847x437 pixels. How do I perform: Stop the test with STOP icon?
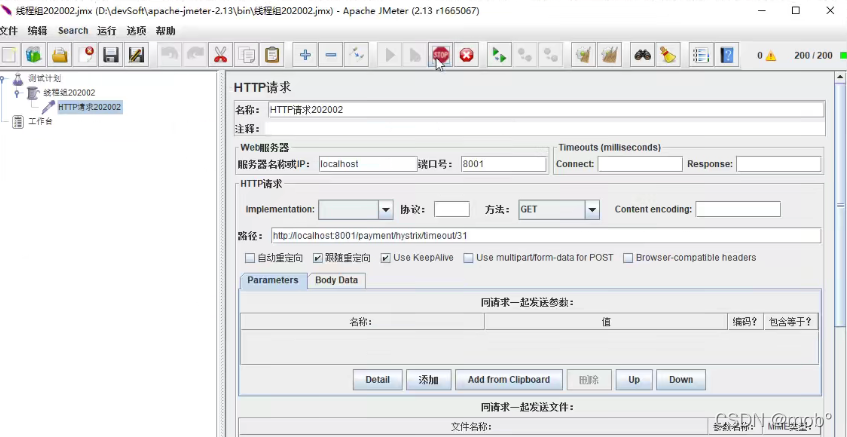pyautogui.click(x=441, y=55)
